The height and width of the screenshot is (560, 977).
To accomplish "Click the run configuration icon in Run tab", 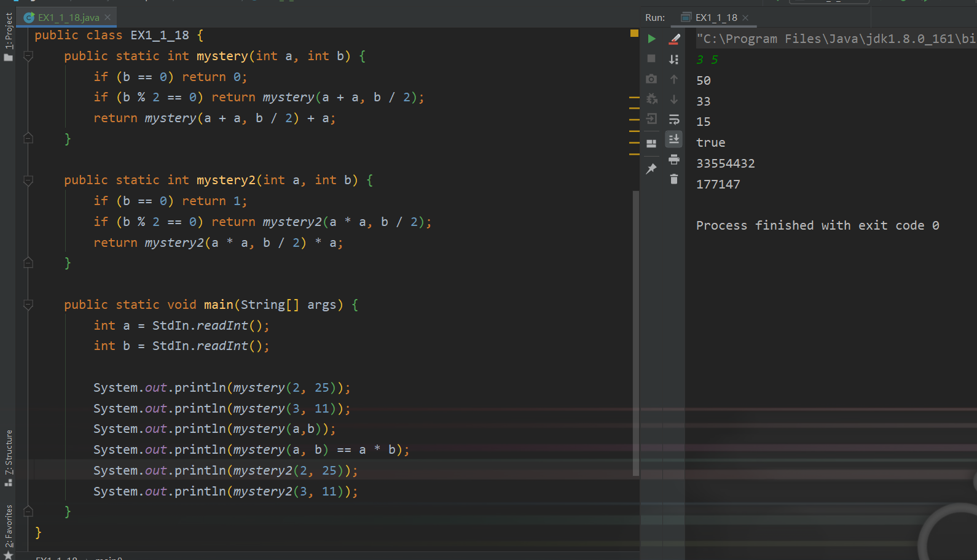I will 686,17.
